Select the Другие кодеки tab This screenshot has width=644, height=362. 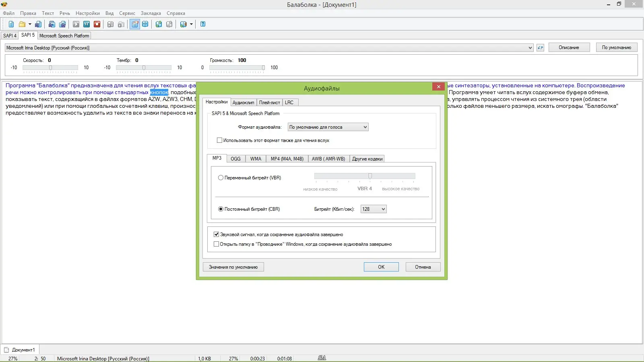(367, 159)
